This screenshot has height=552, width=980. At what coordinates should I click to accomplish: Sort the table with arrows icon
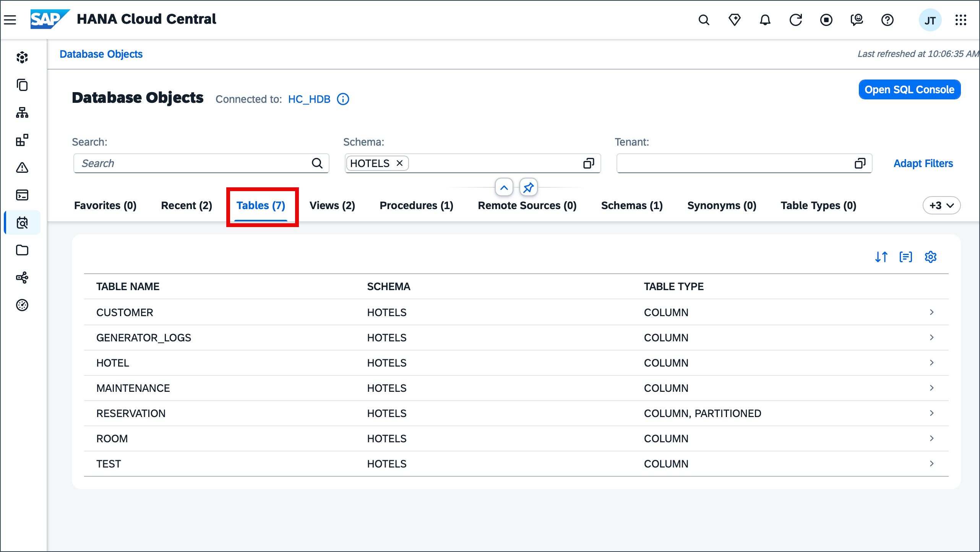click(x=881, y=257)
